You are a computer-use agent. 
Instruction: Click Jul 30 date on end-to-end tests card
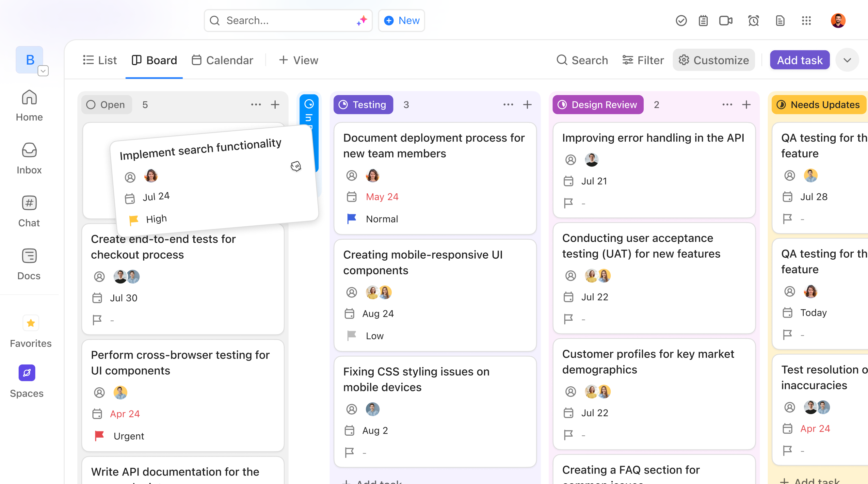click(x=123, y=298)
